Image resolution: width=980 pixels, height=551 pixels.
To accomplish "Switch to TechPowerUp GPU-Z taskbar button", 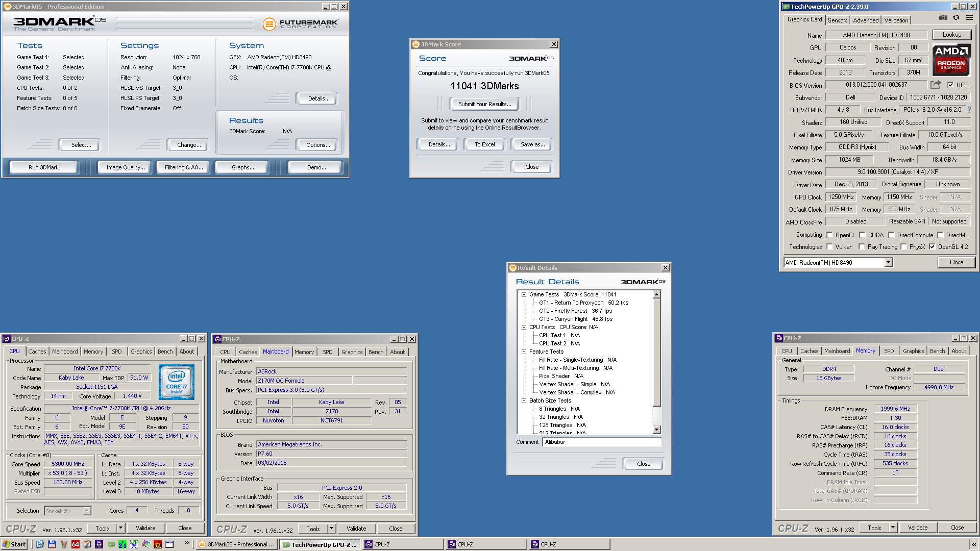I will tap(320, 544).
